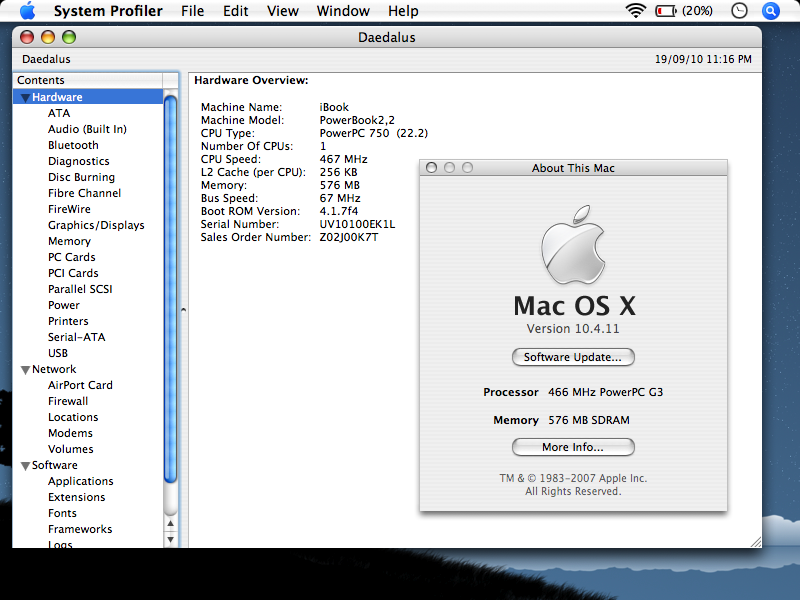The height and width of the screenshot is (600, 800).
Task: Select Firewall under Network
Action: pyautogui.click(x=68, y=401)
